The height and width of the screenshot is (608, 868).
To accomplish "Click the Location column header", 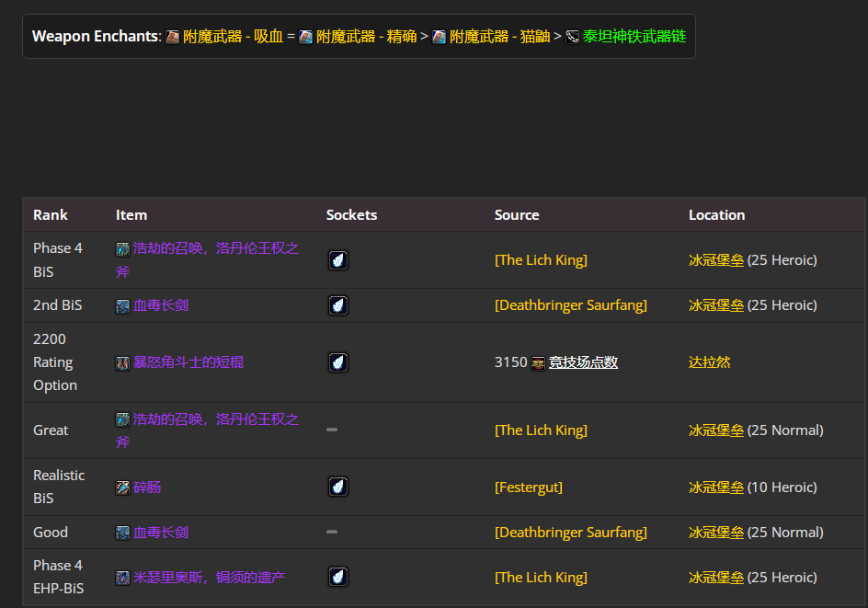I will 716,215.
